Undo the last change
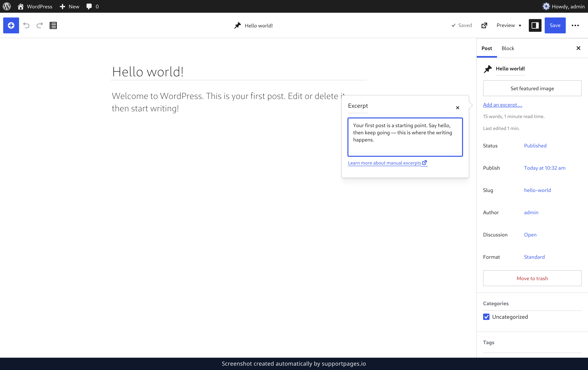 pos(26,25)
